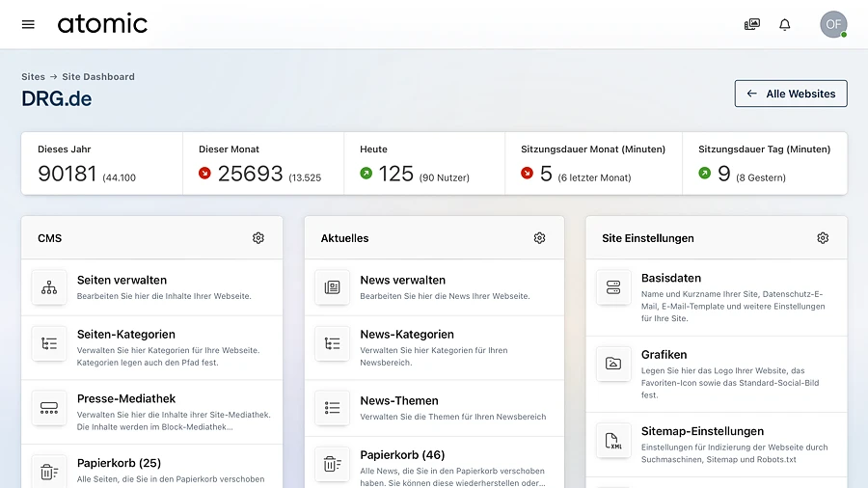
Task: Click the Sitemap-Einstellungen XML file icon
Action: [613, 440]
